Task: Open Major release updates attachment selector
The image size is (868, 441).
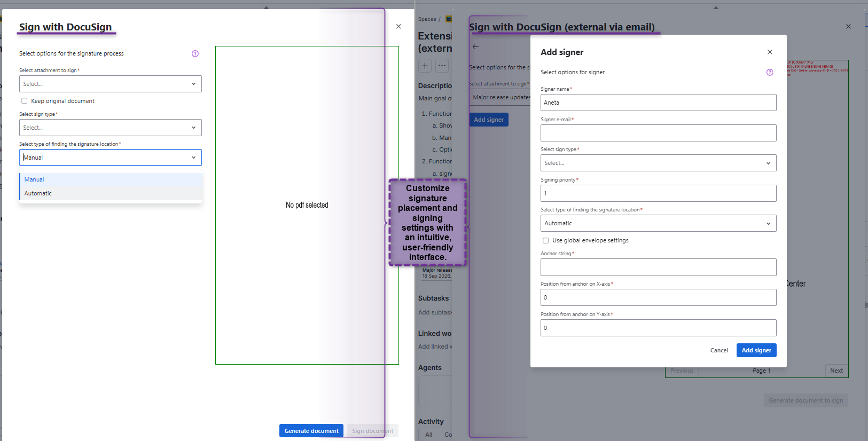Action: click(500, 97)
